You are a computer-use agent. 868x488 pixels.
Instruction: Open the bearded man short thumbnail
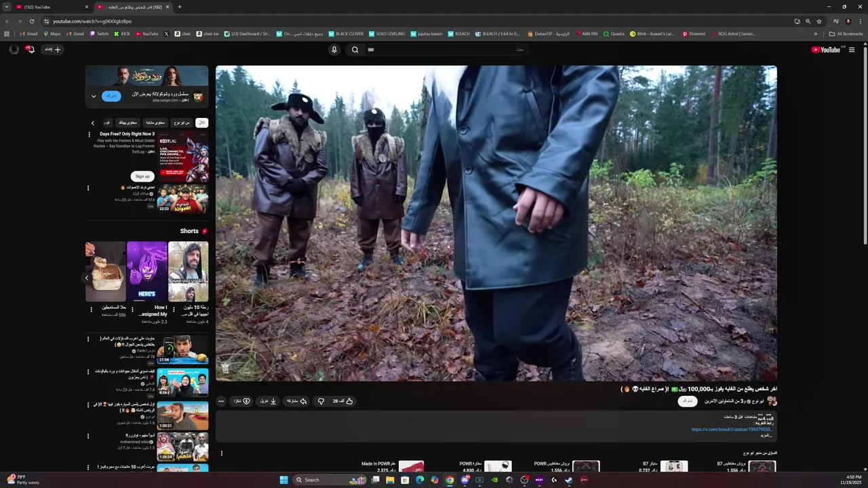tap(189, 271)
